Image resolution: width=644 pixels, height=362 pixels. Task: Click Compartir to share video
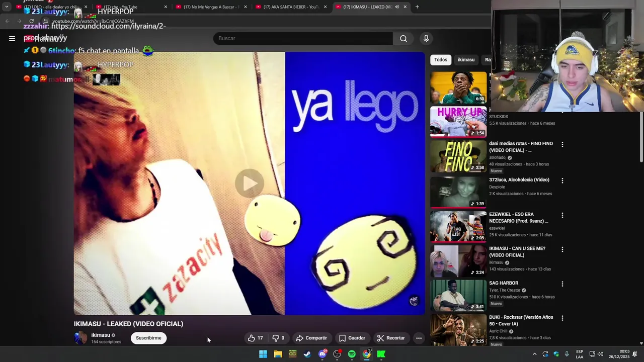point(311,338)
